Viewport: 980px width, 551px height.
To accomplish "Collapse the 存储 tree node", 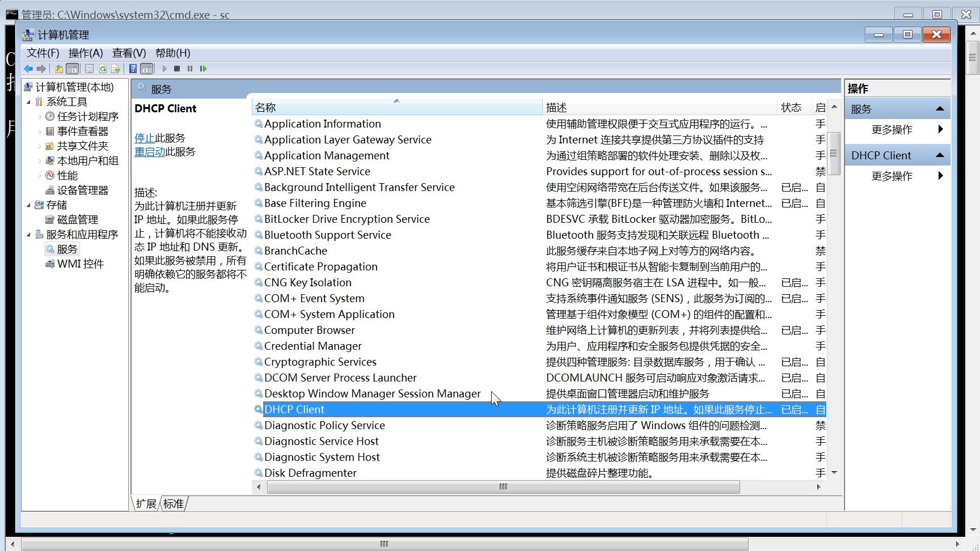I will (x=29, y=205).
